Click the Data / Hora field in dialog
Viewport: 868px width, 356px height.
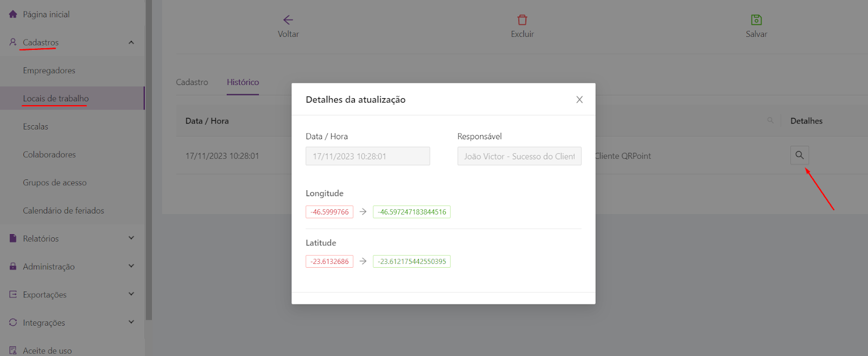point(367,156)
